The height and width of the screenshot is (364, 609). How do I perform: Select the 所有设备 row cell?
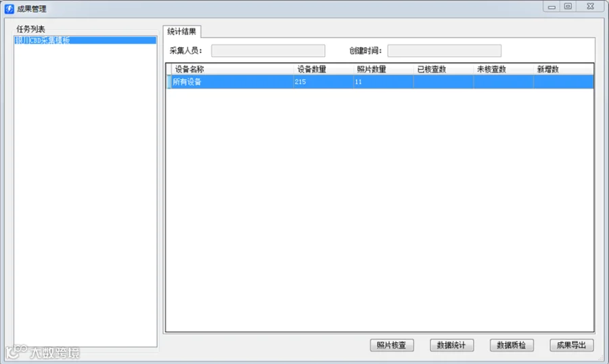[232, 82]
